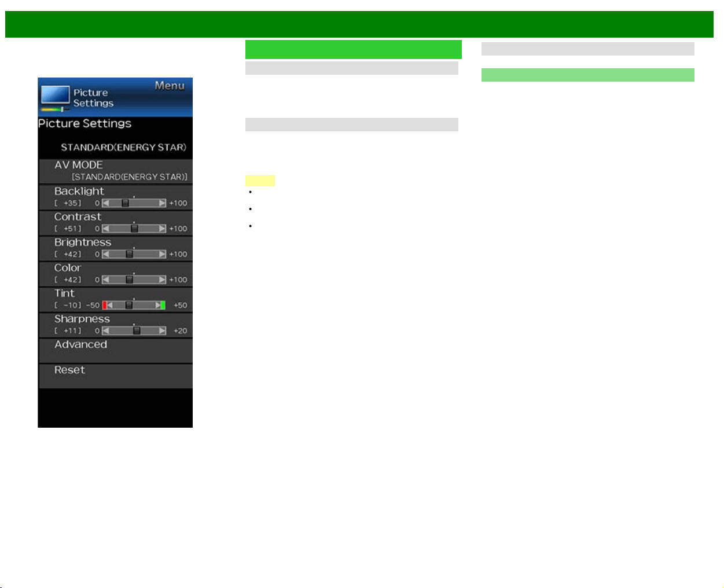
Task: Click the Sharpness maximum +20 label
Action: pyautogui.click(x=180, y=330)
